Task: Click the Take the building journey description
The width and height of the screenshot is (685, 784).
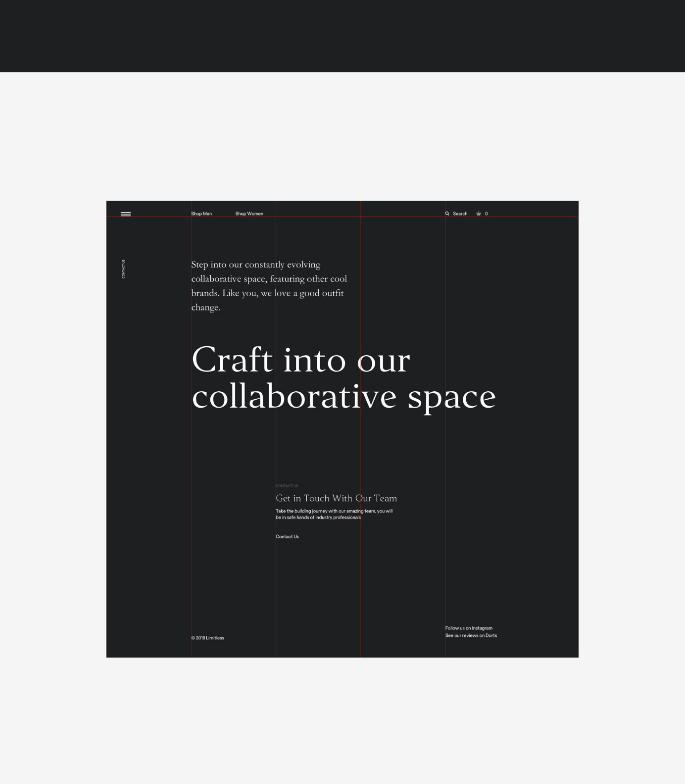Action: 334,514
